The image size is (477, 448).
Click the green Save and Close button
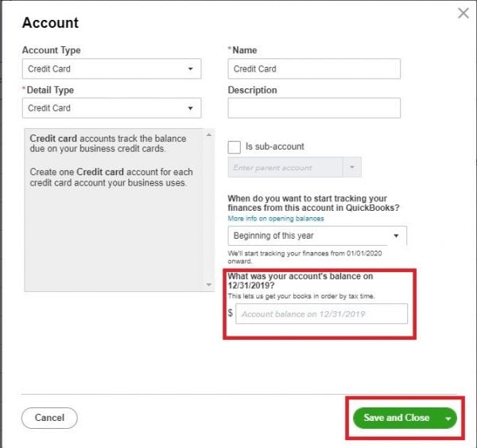click(396, 418)
